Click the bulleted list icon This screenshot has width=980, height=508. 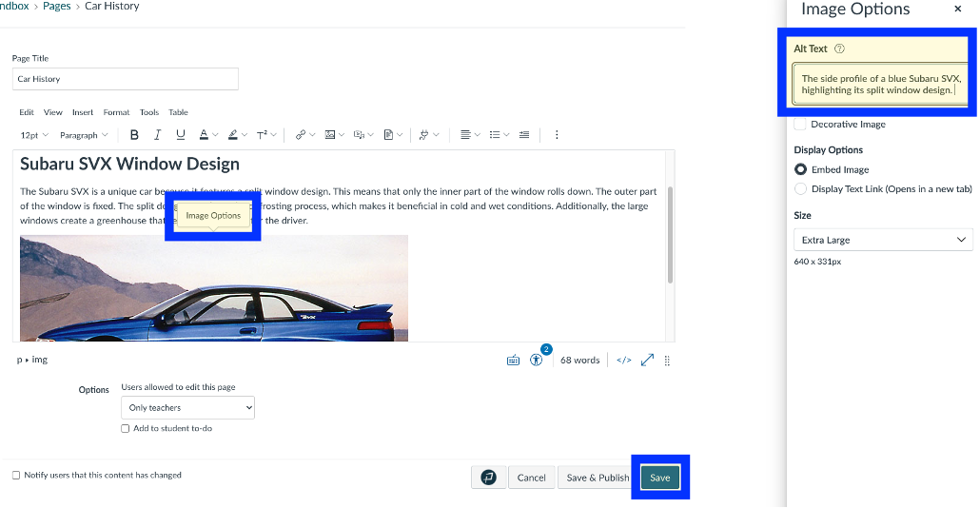[x=495, y=135]
